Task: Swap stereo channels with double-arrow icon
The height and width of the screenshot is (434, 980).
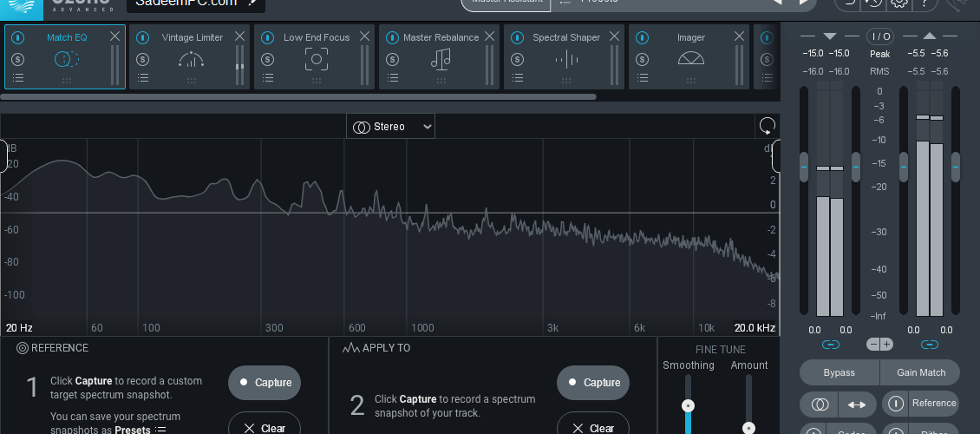Action: point(856,404)
